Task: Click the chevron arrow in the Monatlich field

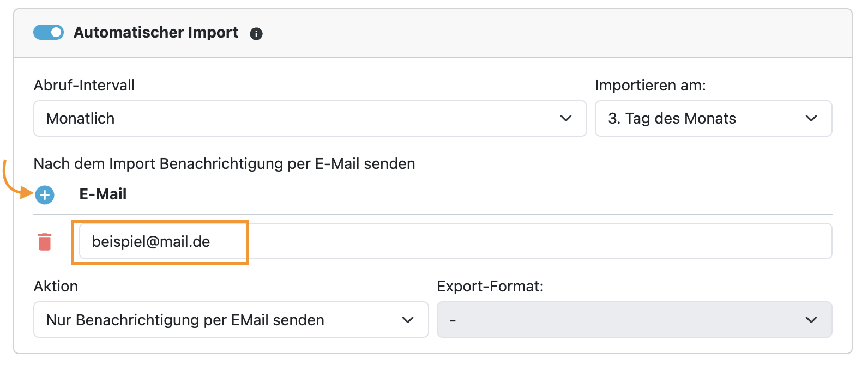Action: pyautogui.click(x=566, y=118)
